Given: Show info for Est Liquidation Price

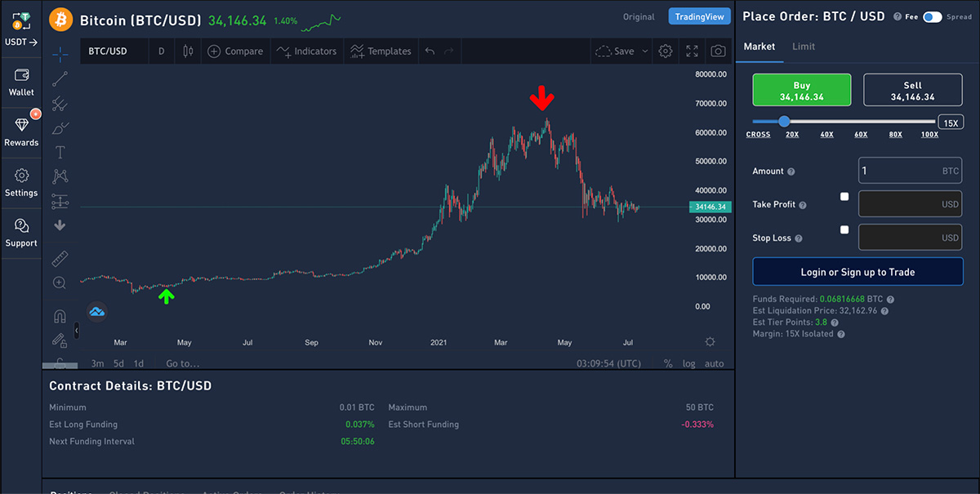Looking at the screenshot, I should pos(884,311).
